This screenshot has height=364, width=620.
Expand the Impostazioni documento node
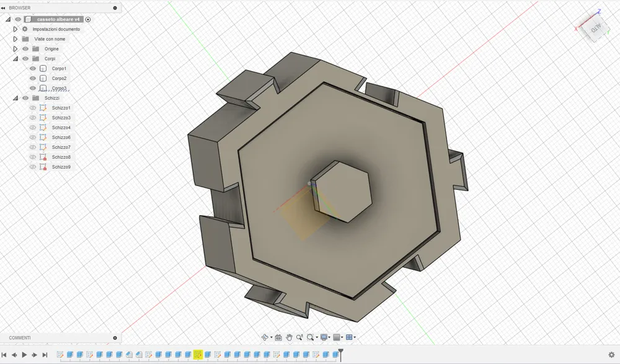coord(15,29)
